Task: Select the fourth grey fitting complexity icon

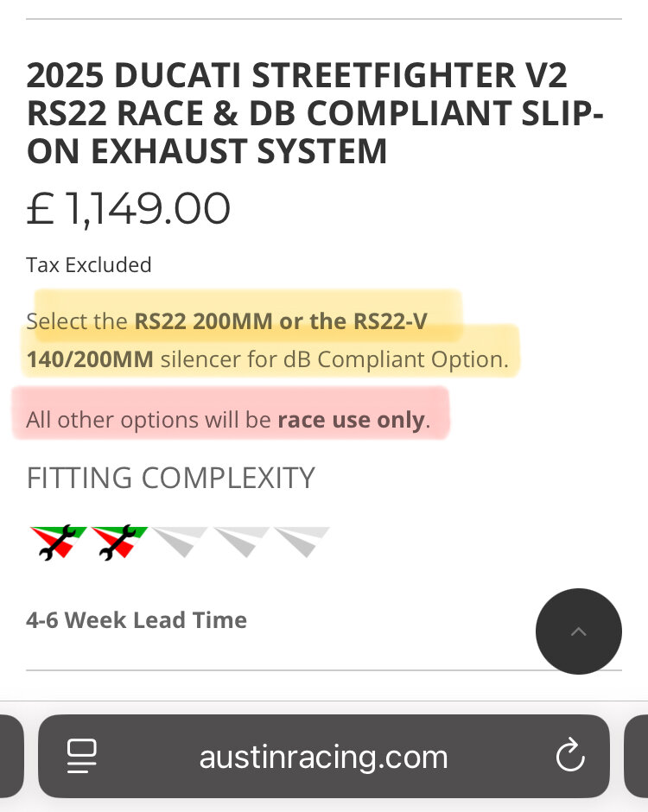Action: (x=241, y=542)
